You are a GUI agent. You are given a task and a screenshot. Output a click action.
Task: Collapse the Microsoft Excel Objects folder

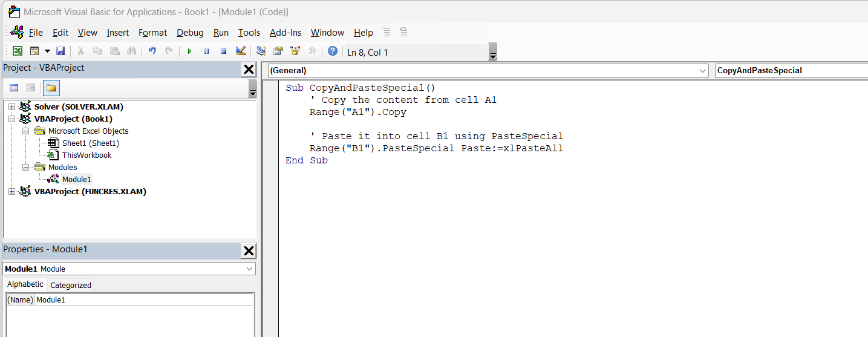25,131
